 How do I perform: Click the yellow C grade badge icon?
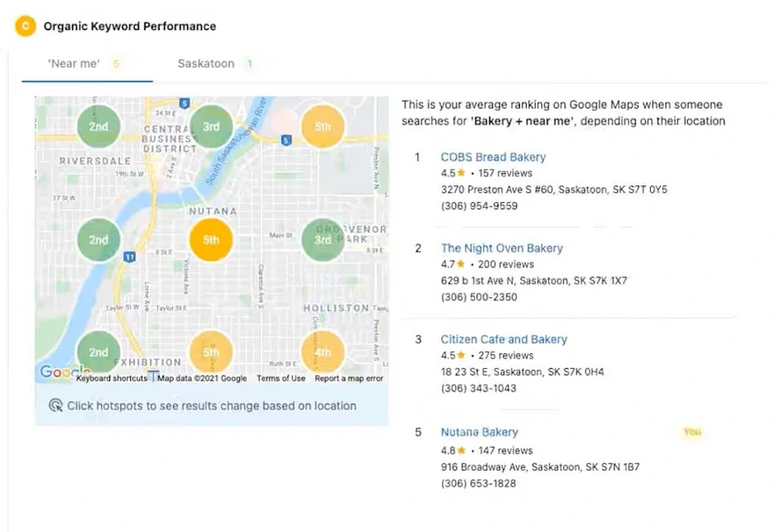[x=26, y=26]
